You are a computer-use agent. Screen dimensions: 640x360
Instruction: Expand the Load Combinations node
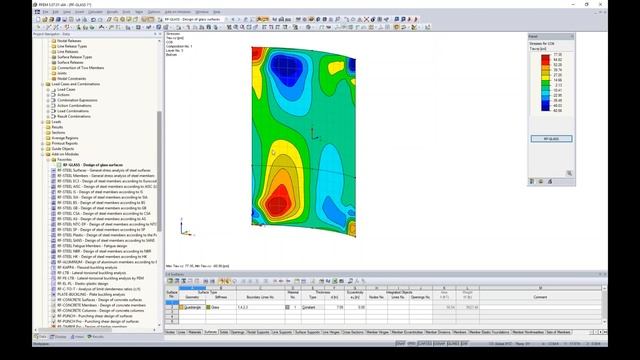tap(48, 111)
